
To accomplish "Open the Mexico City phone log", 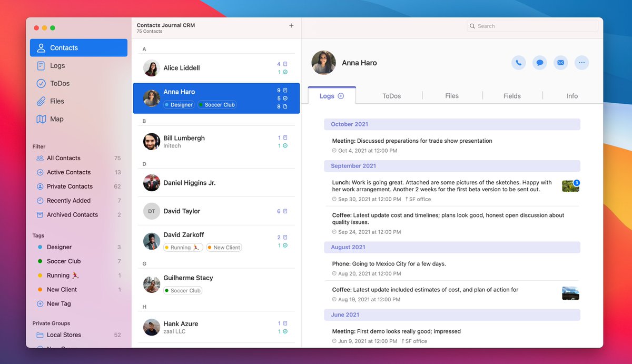I will pyautogui.click(x=452, y=269).
